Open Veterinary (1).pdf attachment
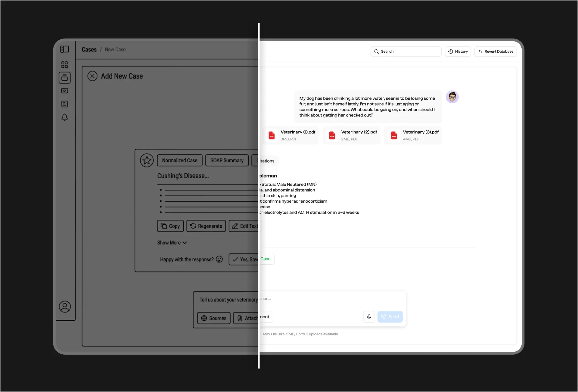Viewport: 578px width, 392px height. [291, 135]
